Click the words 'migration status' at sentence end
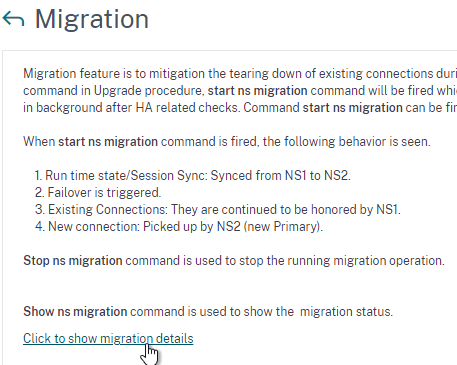 click(346, 311)
